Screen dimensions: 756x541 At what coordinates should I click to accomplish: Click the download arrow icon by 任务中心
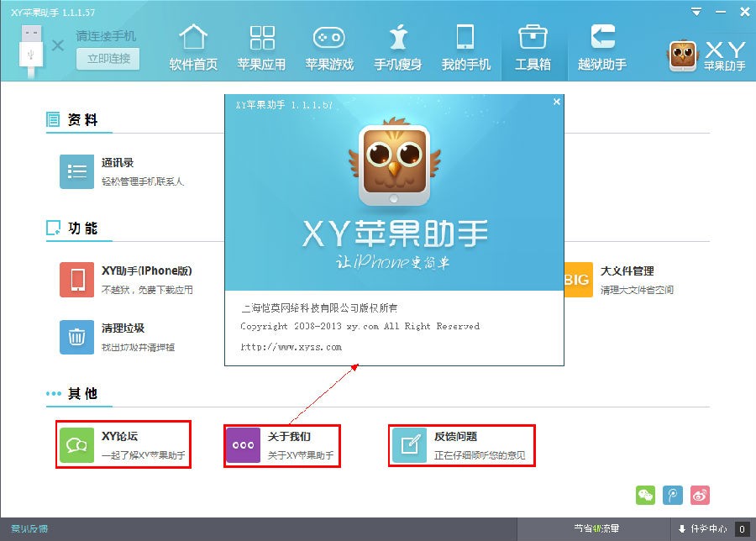[x=682, y=529]
